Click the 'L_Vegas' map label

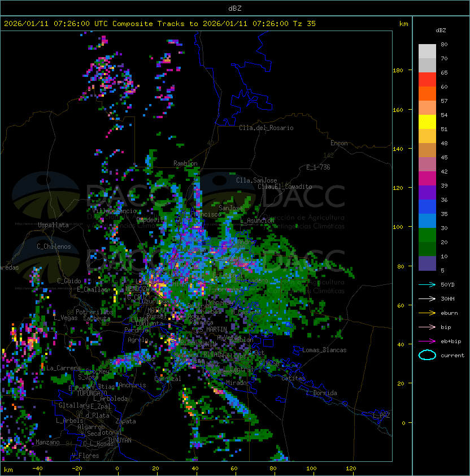tap(66, 318)
